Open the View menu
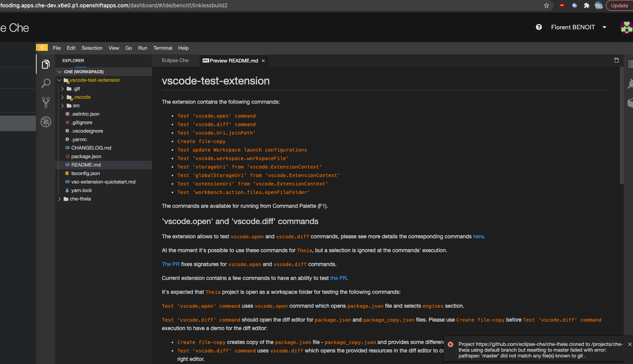 tap(114, 48)
